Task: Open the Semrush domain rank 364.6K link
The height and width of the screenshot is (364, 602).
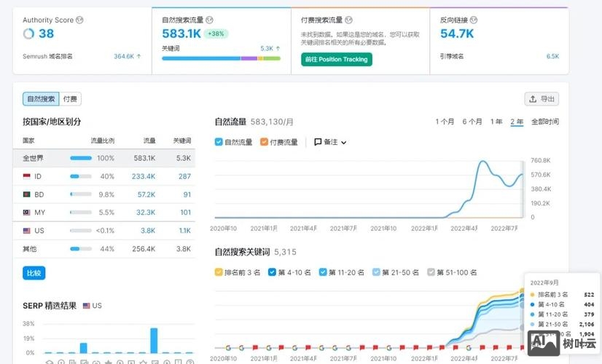Action: [x=127, y=56]
